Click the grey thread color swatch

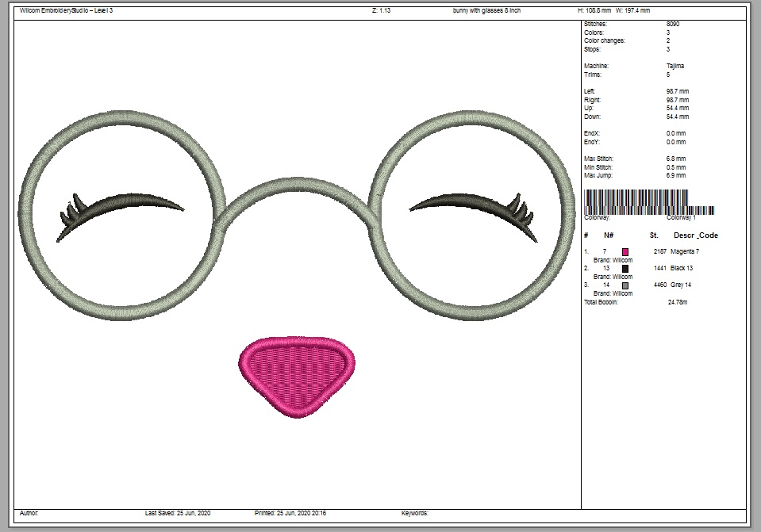(x=625, y=285)
